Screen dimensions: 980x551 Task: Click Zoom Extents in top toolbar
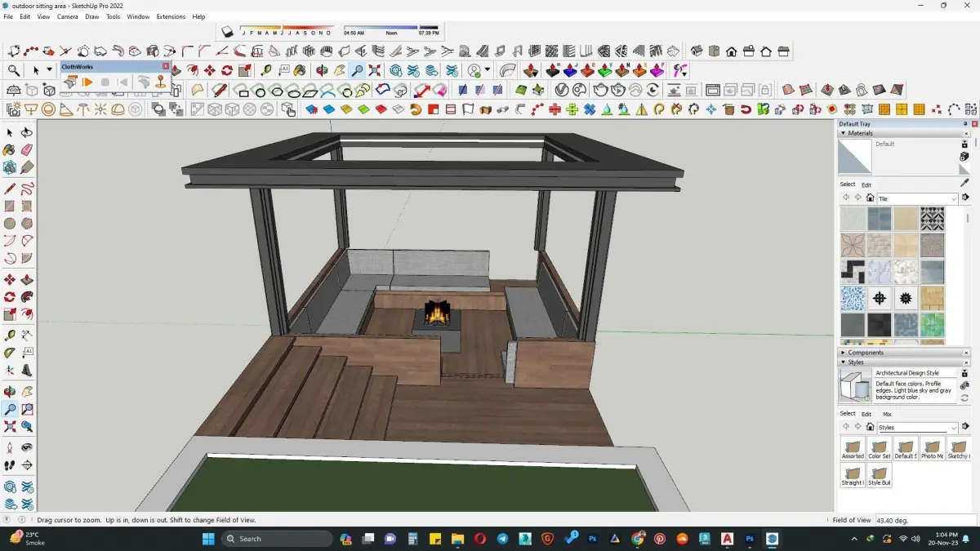coord(375,71)
